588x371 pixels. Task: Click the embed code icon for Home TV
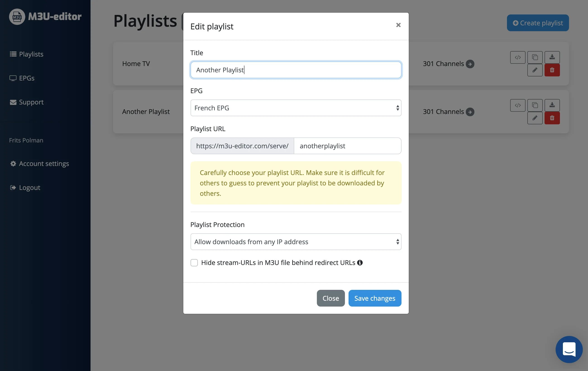pyautogui.click(x=517, y=57)
